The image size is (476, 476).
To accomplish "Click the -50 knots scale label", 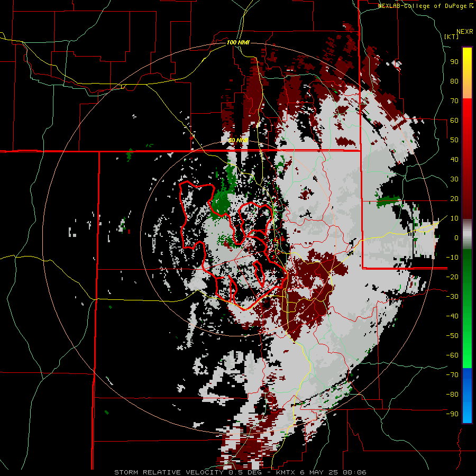I will pos(452,335).
